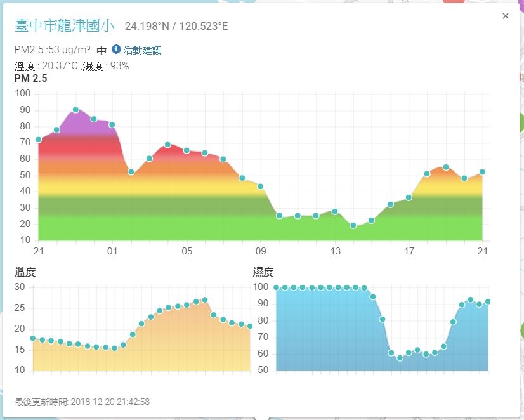Click the 濕度 humidity chart heading
This screenshot has height=420, width=524.
coord(263,272)
